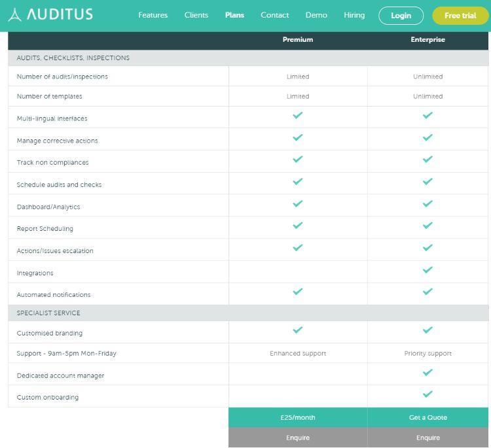Click the £25/month Premium price button
Image resolution: width=491 pixels, height=448 pixels.
298,417
